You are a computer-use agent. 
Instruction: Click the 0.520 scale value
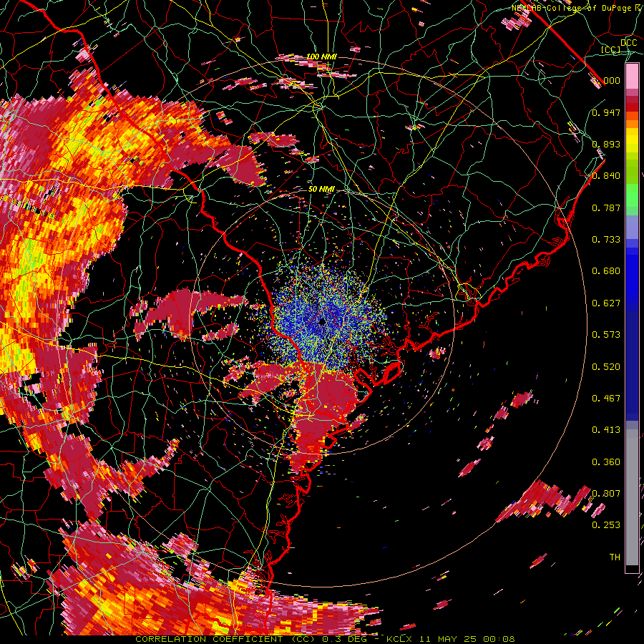[606, 367]
